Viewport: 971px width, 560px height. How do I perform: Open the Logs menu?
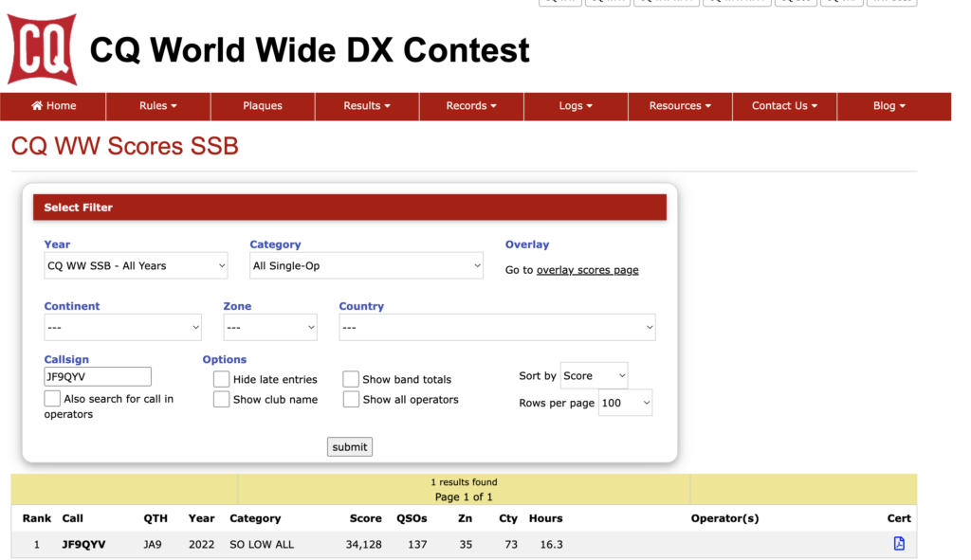pyautogui.click(x=576, y=106)
